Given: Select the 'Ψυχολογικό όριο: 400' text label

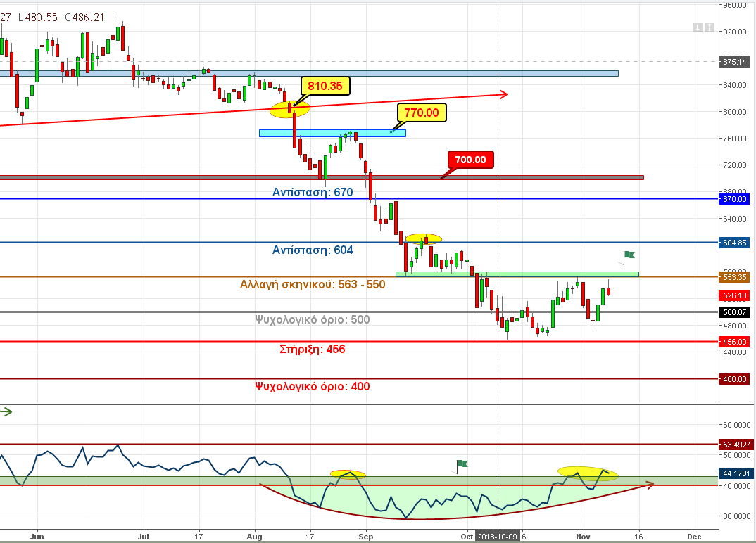Looking at the screenshot, I should click(x=313, y=386).
